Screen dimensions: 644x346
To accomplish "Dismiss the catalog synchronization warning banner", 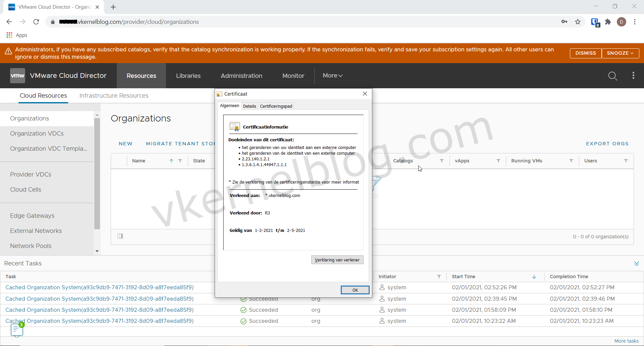I will pyautogui.click(x=586, y=53).
